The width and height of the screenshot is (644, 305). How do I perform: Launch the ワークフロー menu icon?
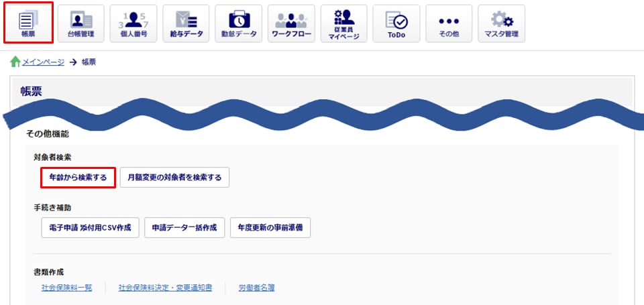click(x=291, y=23)
